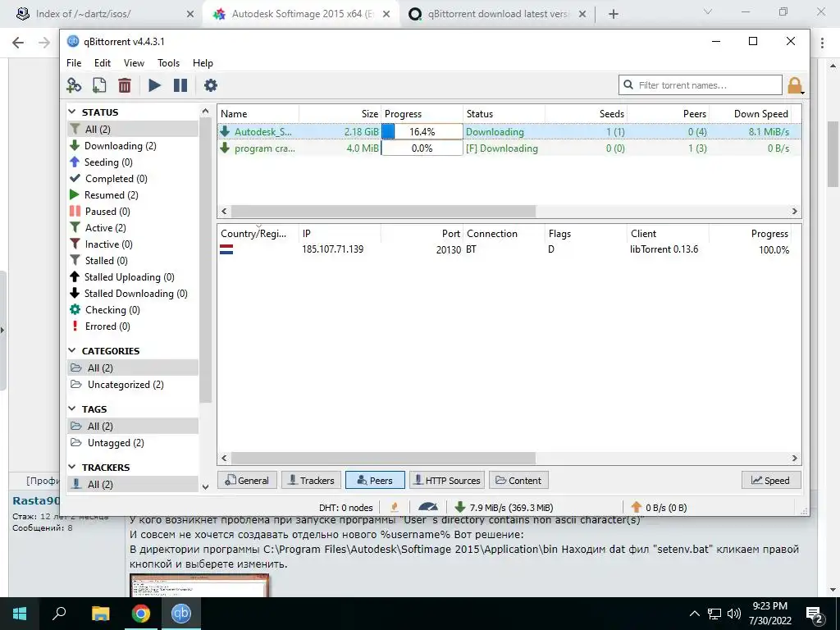Sort torrents by the Size column header
This screenshot has width=840, height=630.
[x=340, y=113]
